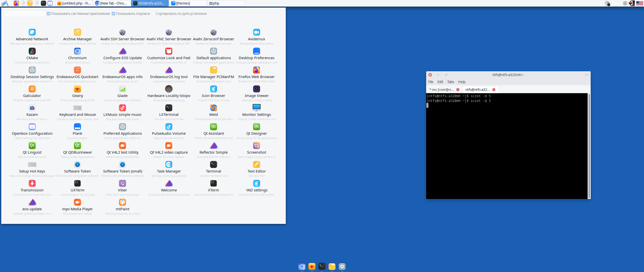Open the terminal File menu
This screenshot has height=272, width=644.
pos(431,82)
